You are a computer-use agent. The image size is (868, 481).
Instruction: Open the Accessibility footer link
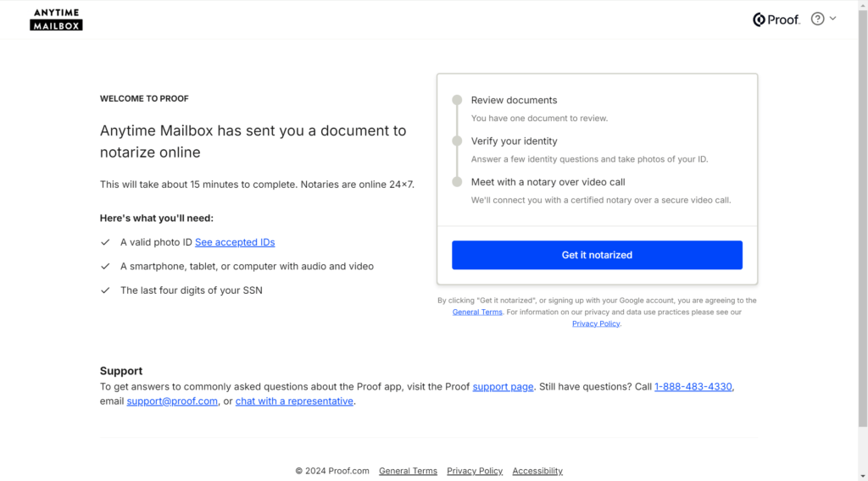pyautogui.click(x=537, y=471)
